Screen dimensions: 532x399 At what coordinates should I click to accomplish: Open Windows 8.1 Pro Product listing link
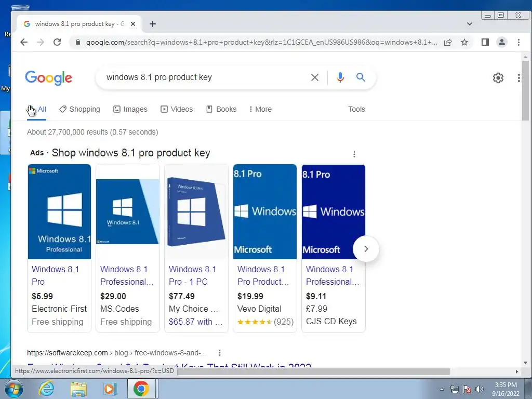(263, 275)
